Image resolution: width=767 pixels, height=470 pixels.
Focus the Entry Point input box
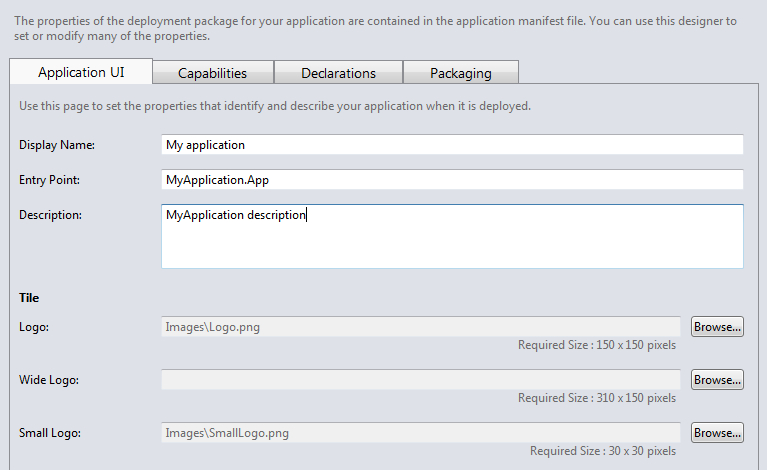point(452,180)
